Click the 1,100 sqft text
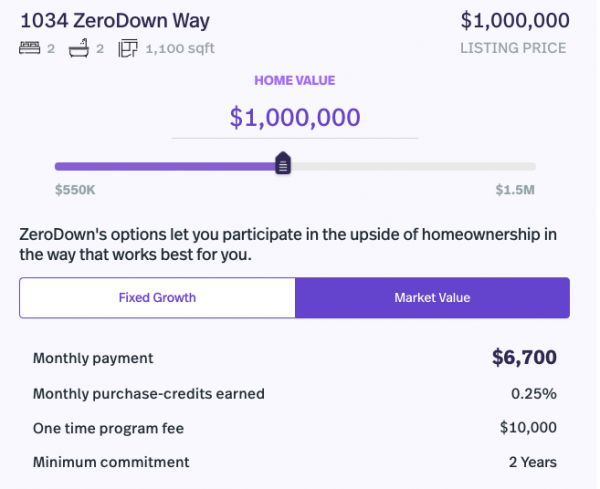 (x=180, y=48)
